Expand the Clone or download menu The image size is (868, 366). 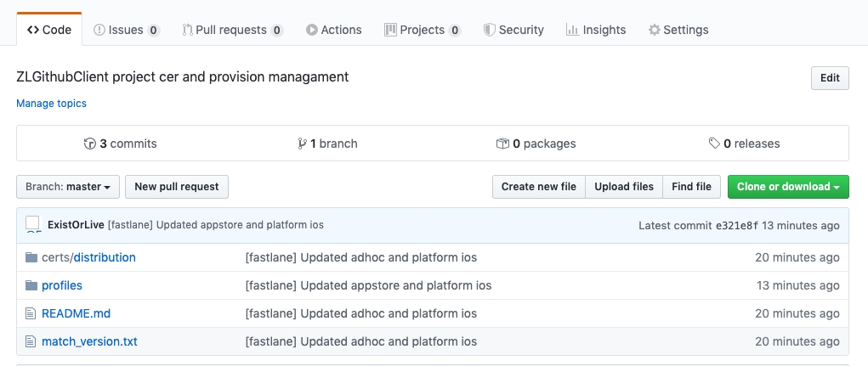pos(788,187)
